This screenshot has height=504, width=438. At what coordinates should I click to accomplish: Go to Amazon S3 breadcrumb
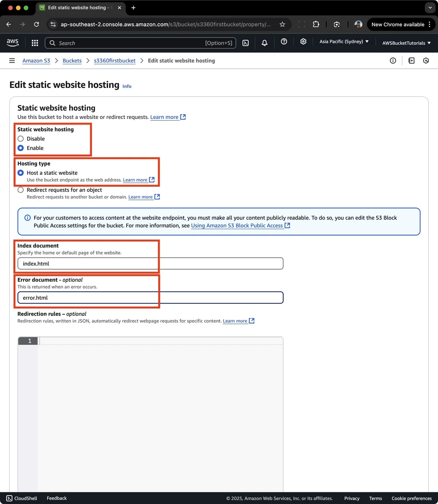[x=36, y=61]
